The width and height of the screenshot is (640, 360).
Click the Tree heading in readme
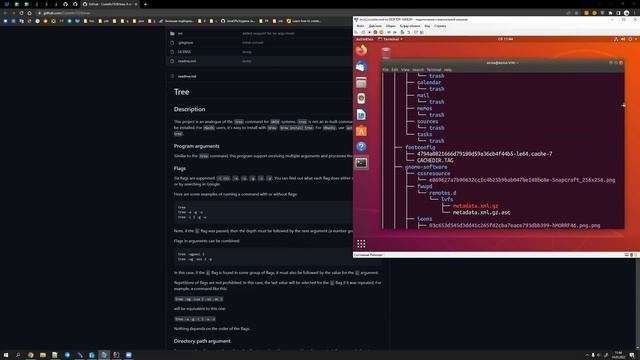[182, 92]
